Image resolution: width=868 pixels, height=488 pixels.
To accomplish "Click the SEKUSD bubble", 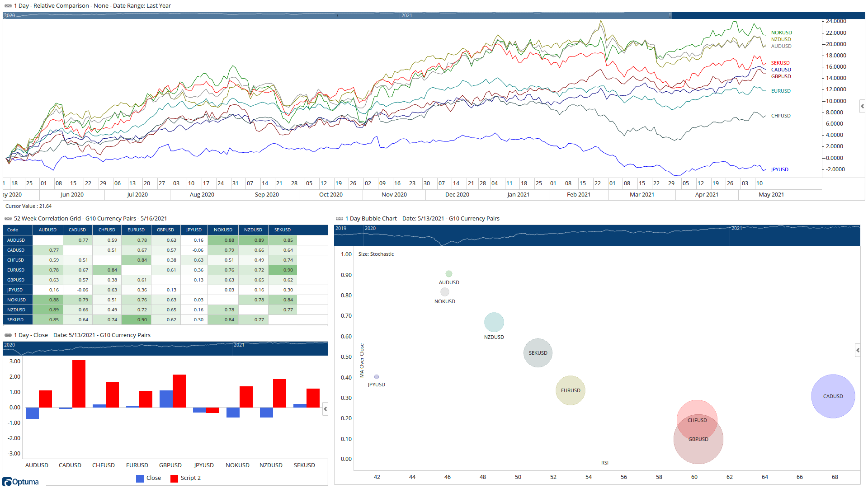I will [538, 353].
